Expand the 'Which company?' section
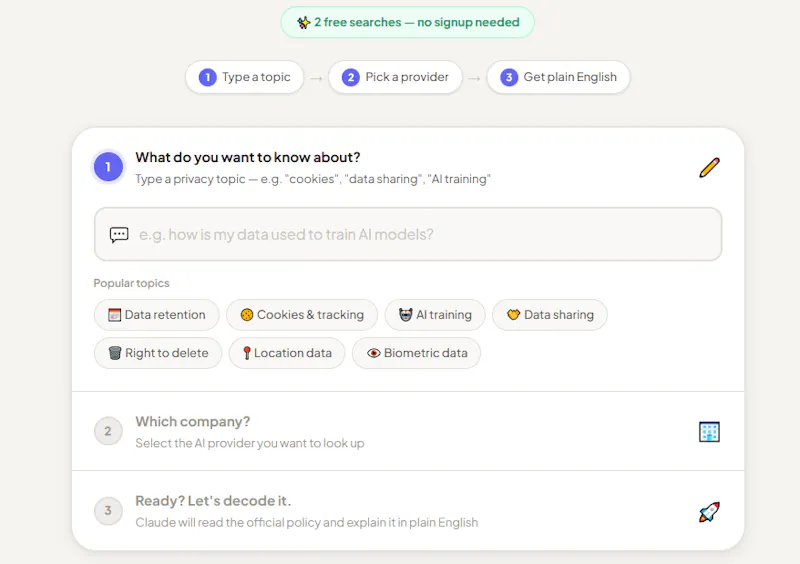Image resolution: width=800 pixels, height=564 pixels. [x=408, y=431]
